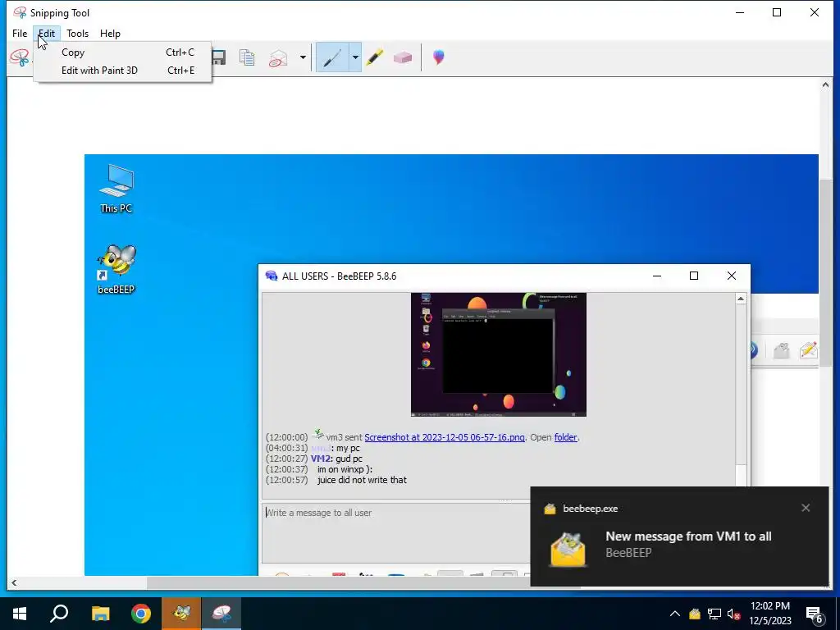Viewport: 840px width, 630px height.
Task: Select the Highlighter tool
Action: pos(374,57)
